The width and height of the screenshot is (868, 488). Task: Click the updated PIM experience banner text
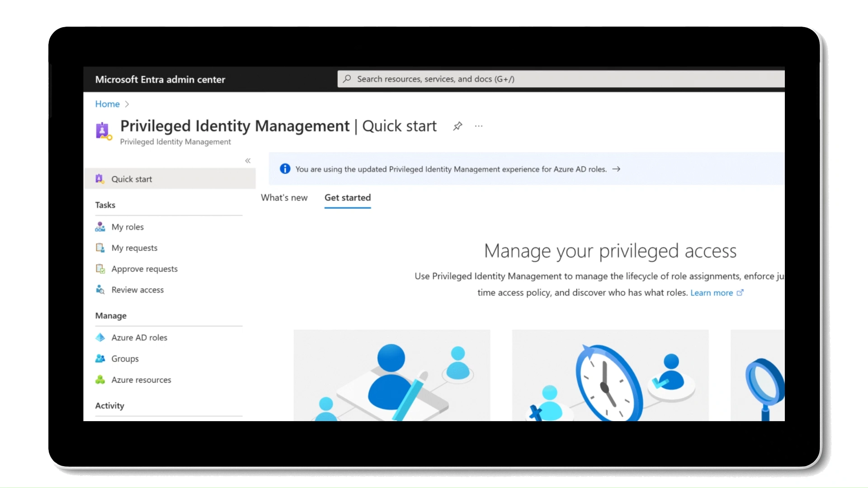(451, 169)
